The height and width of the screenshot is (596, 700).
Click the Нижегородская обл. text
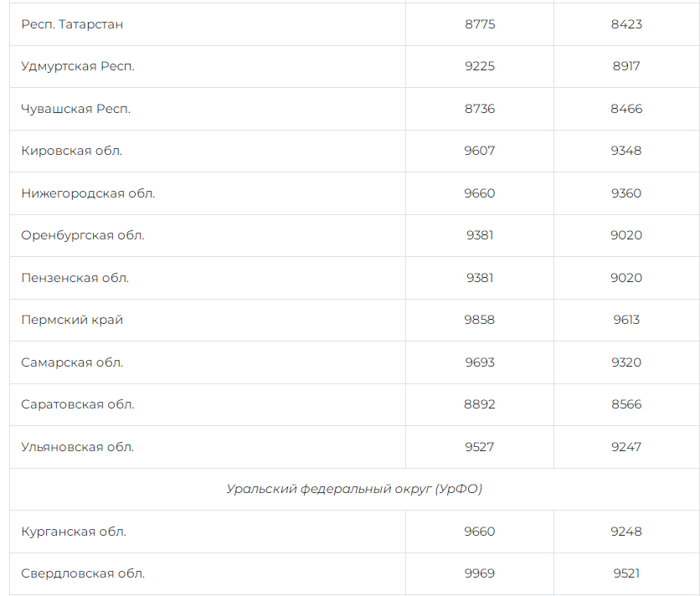(88, 193)
